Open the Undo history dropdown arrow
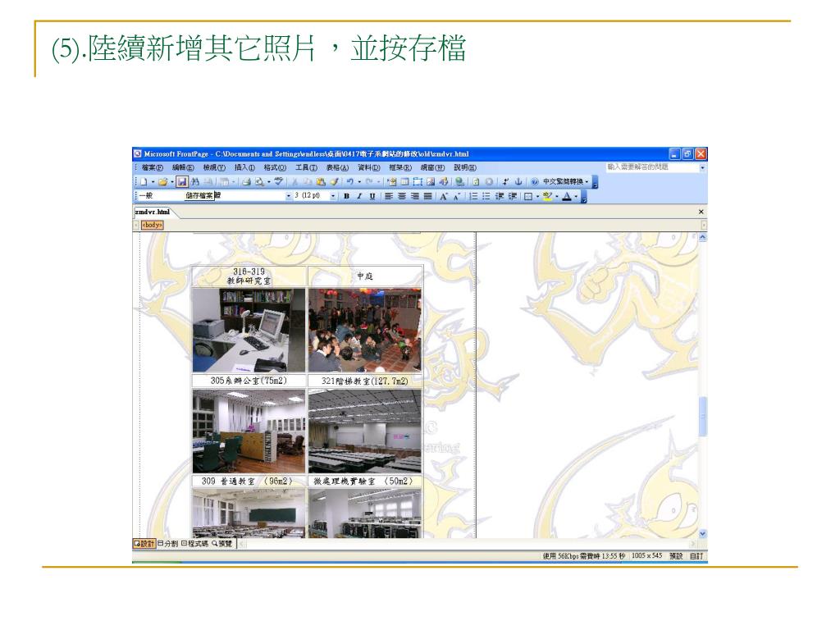Viewport: 840px width, 630px height. click(x=359, y=181)
